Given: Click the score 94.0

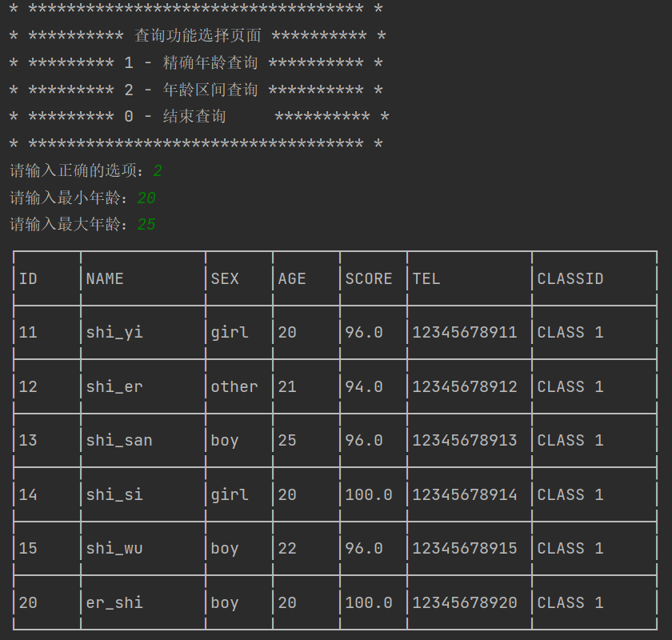Looking at the screenshot, I should pyautogui.click(x=364, y=386).
